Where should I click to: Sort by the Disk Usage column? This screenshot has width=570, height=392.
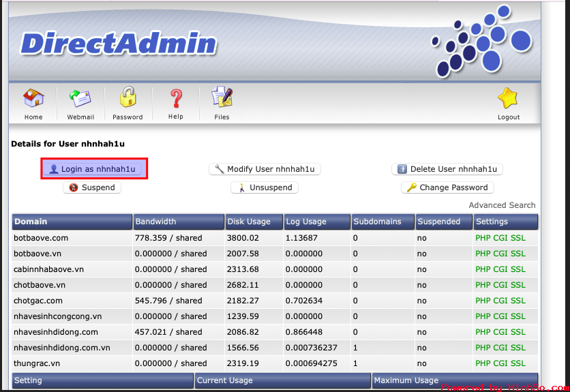pyautogui.click(x=254, y=222)
